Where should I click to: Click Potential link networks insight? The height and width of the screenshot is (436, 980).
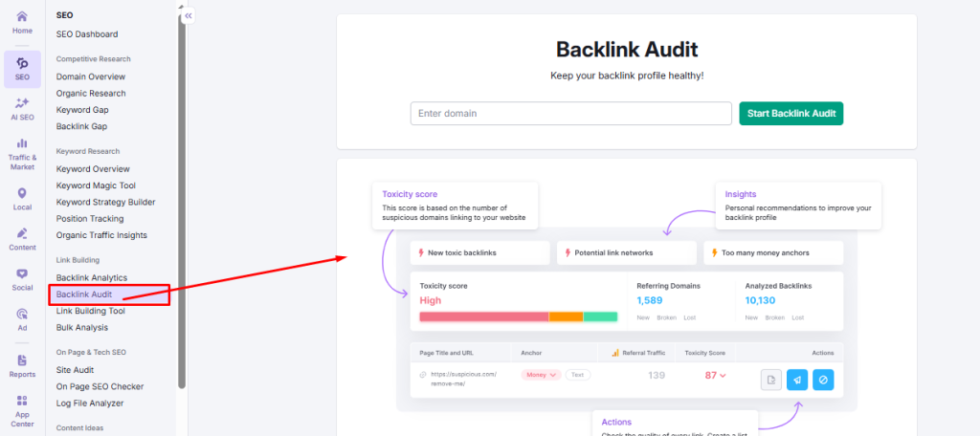(627, 253)
